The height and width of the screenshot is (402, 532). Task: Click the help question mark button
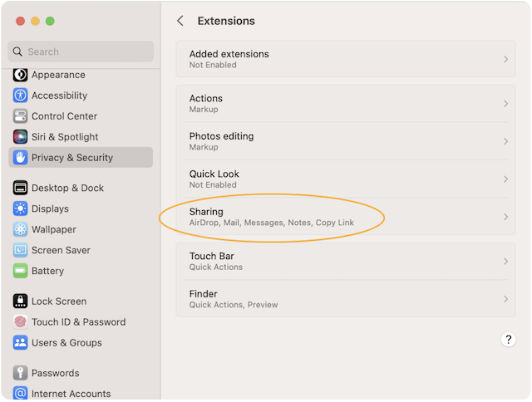pos(509,340)
